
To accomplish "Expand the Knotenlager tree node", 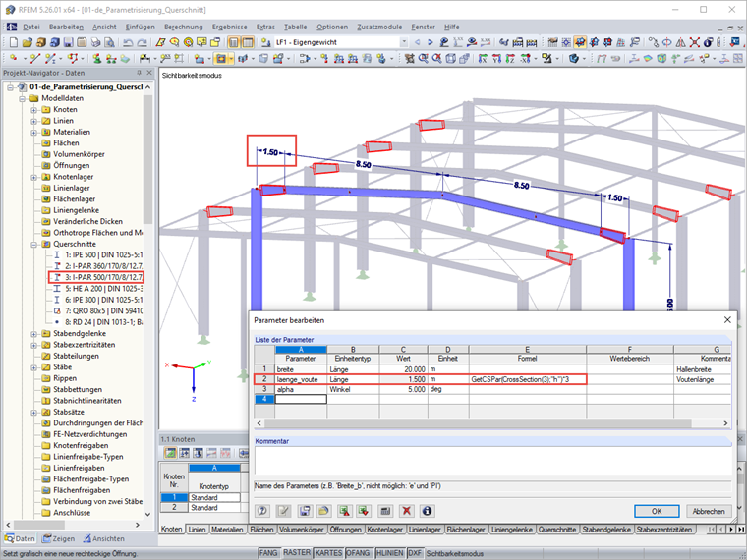I will coord(33,177).
